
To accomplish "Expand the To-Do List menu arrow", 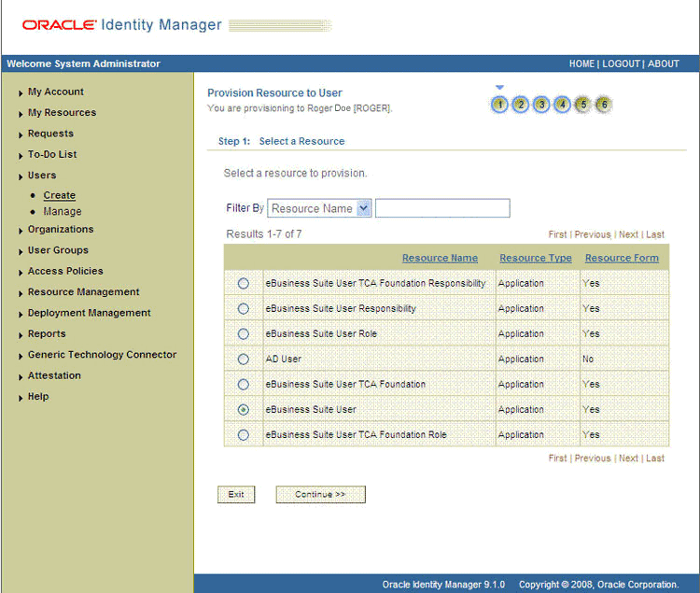I will point(21,156).
